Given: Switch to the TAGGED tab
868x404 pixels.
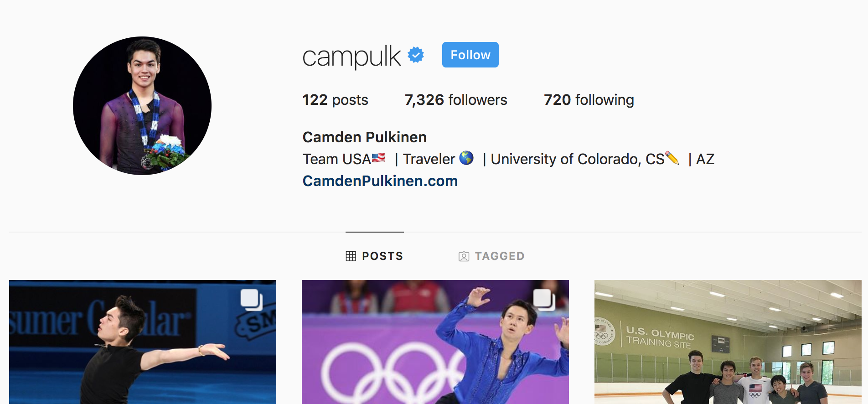Looking at the screenshot, I should (x=491, y=256).
